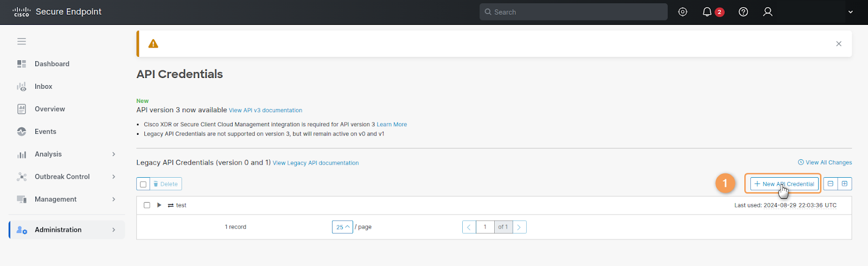Collapse all rows with minus icon
Viewport: 868px width, 266px height.
point(830,184)
